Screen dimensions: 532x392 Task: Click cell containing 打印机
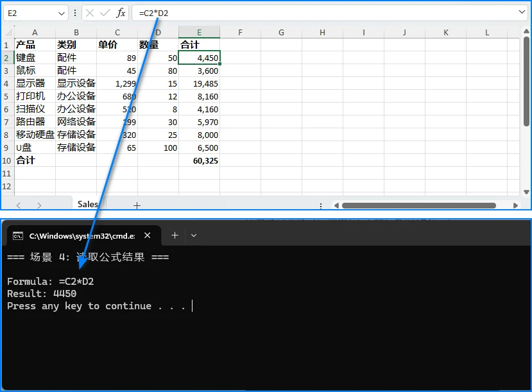(x=35, y=96)
